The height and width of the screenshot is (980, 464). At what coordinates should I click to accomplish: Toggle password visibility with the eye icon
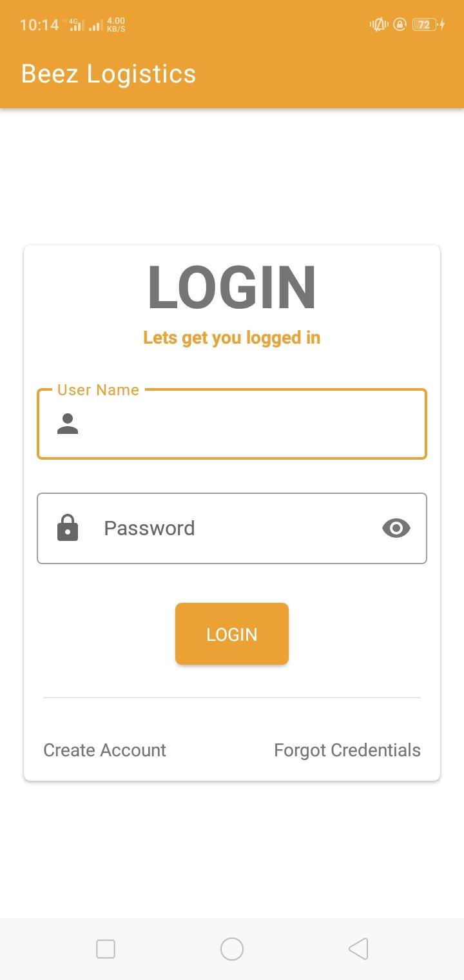tap(396, 528)
